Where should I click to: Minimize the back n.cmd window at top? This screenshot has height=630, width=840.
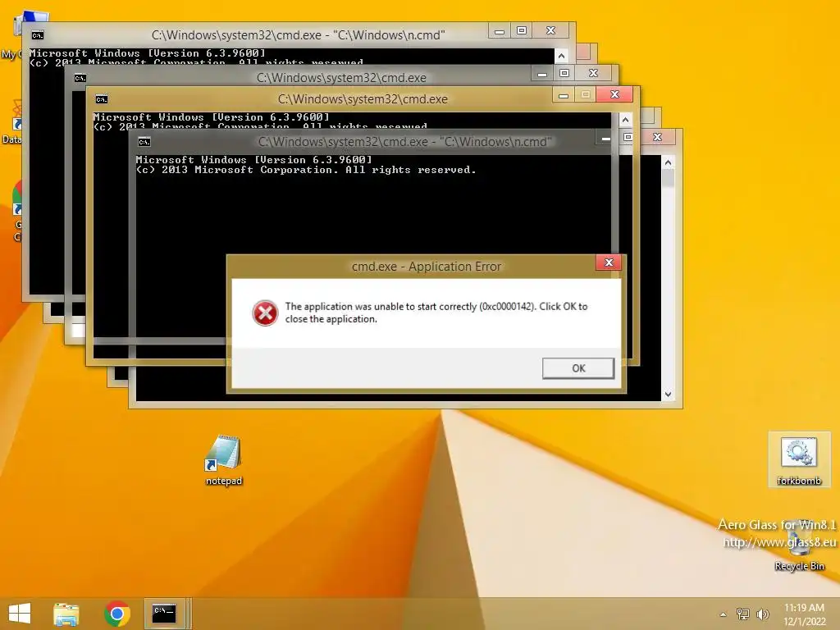pyautogui.click(x=500, y=31)
